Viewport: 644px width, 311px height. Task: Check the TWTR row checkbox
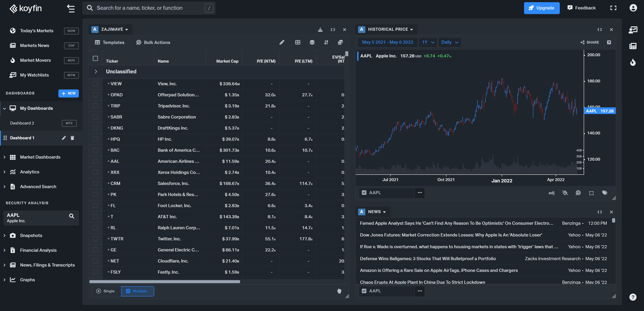95,239
